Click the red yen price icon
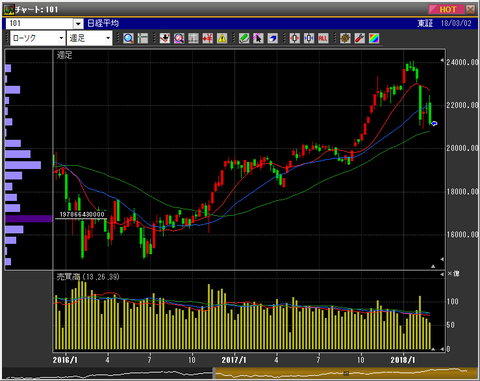 click(208, 38)
